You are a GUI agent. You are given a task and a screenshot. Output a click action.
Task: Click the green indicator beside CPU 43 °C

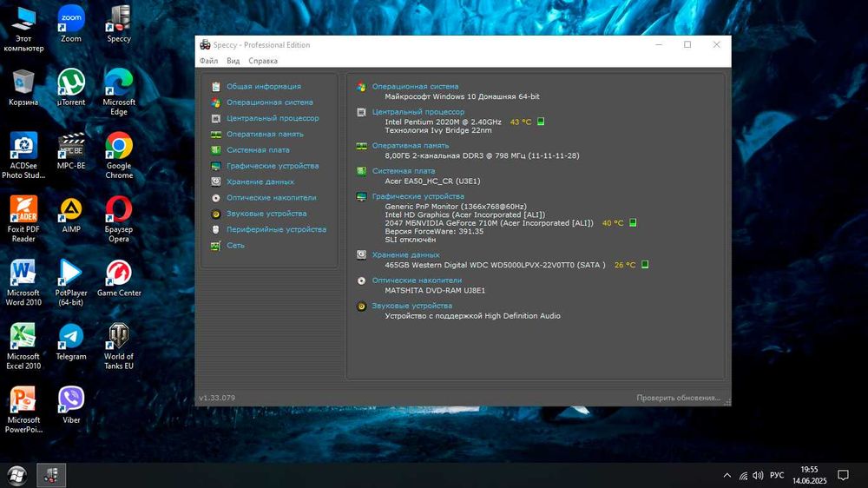[x=541, y=122]
